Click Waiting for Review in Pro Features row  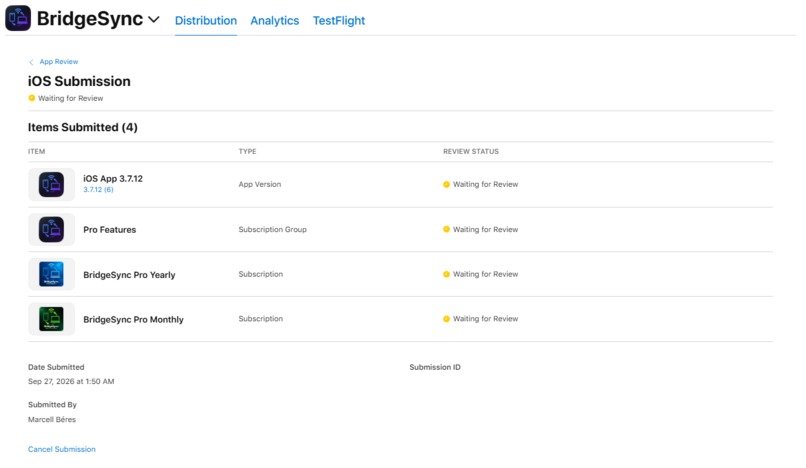[485, 229]
